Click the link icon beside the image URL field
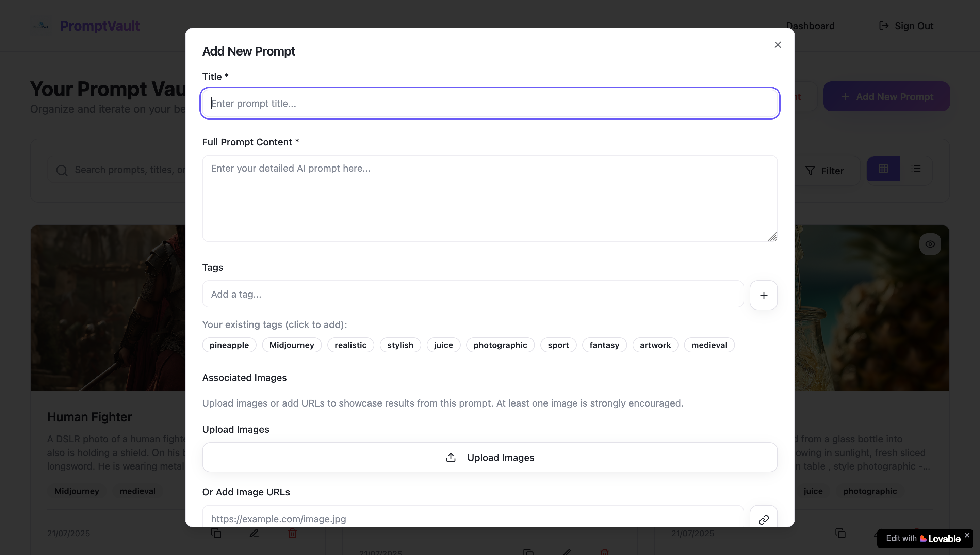980x555 pixels. pos(764,520)
